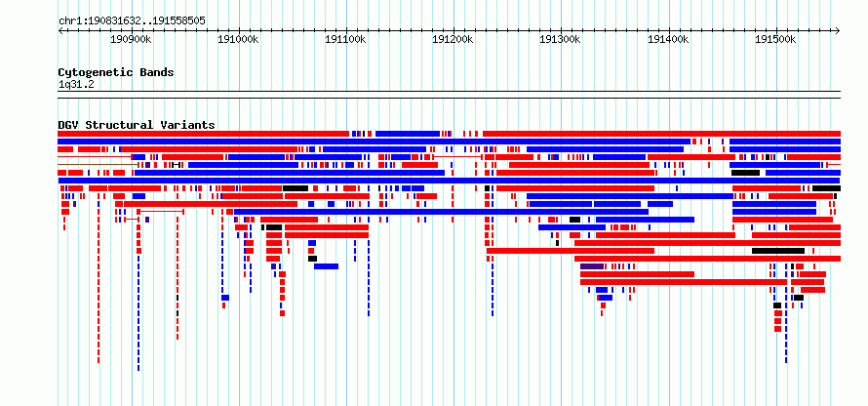
Task: Click the 191300k ruler label
Action: pos(561,39)
